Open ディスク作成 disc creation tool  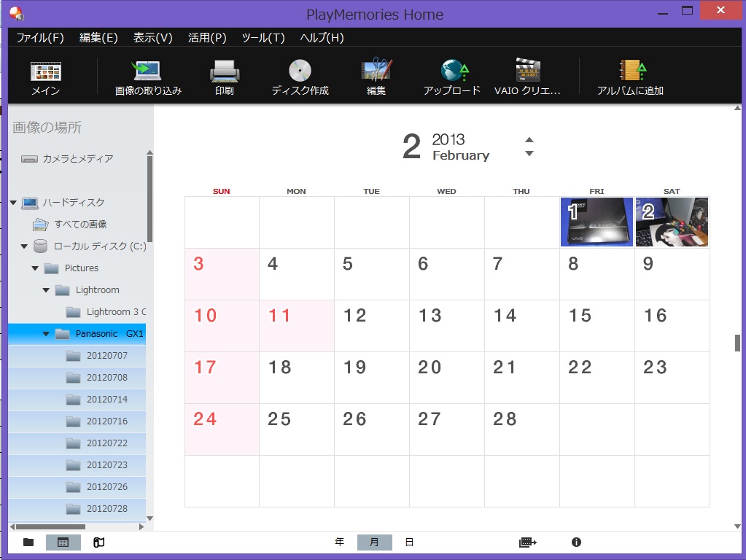coord(300,77)
